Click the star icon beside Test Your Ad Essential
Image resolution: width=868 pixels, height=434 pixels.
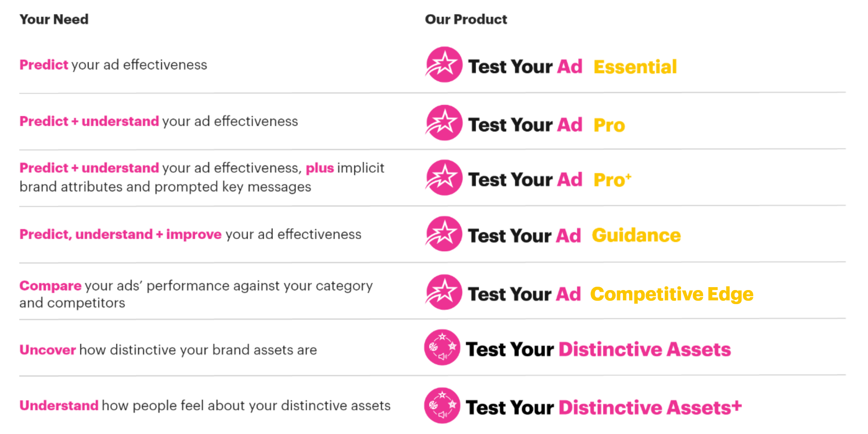point(444,65)
